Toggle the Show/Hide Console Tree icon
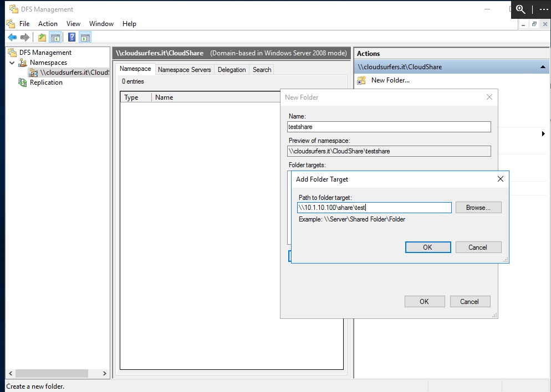 55,37
